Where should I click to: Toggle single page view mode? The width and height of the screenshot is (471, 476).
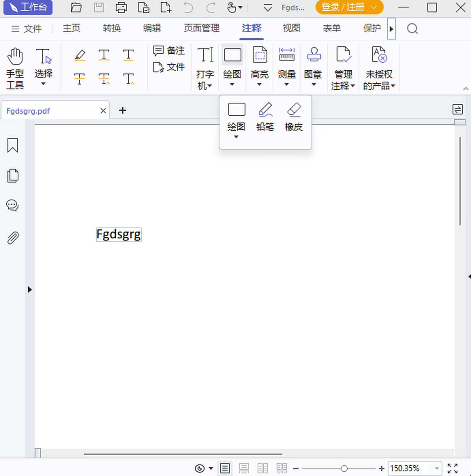[x=225, y=468]
